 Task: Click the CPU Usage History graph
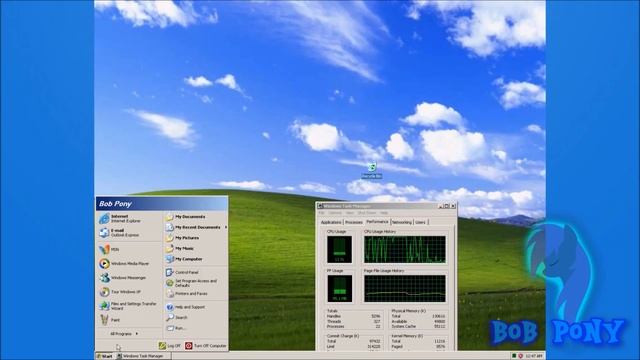[x=404, y=249]
